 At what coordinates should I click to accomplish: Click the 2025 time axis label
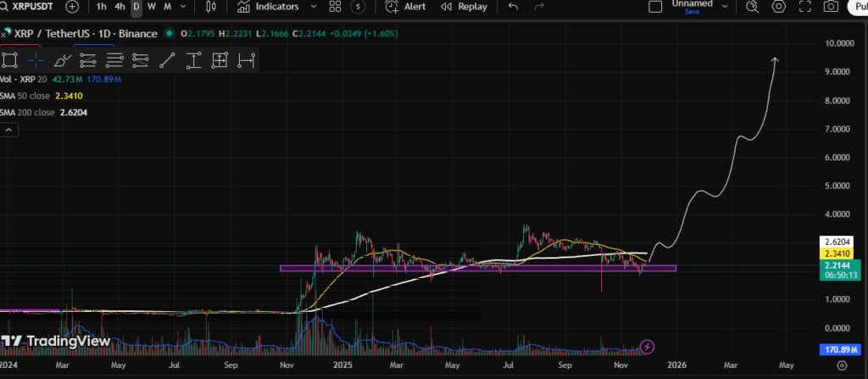pyautogui.click(x=343, y=365)
